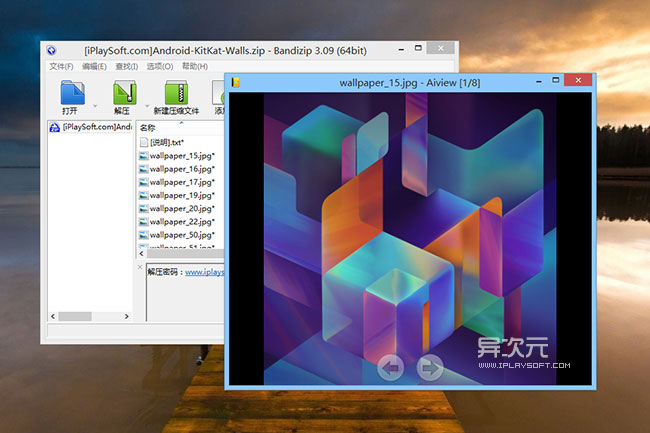Open the www.iplaysoft link in comment box
The image size is (650, 433).
point(204,272)
